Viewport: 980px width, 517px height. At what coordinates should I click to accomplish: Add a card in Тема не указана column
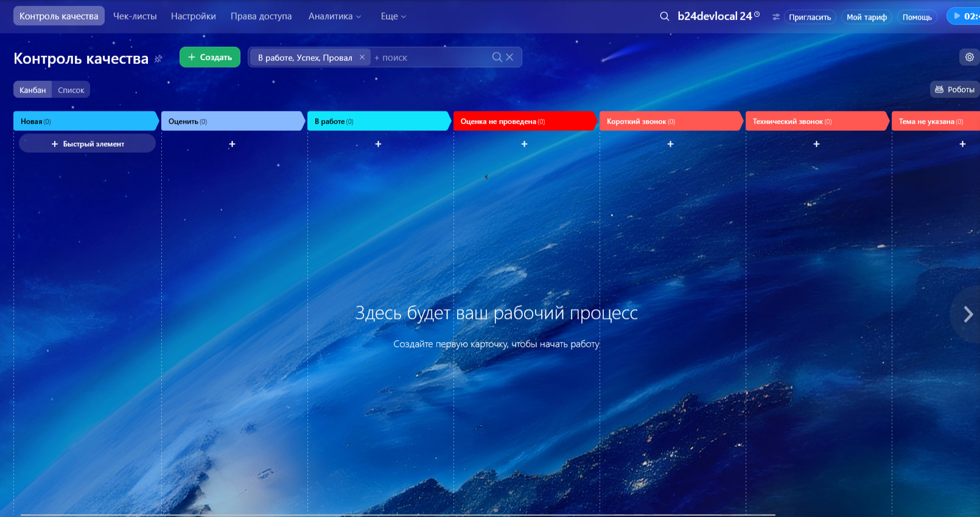(x=962, y=144)
